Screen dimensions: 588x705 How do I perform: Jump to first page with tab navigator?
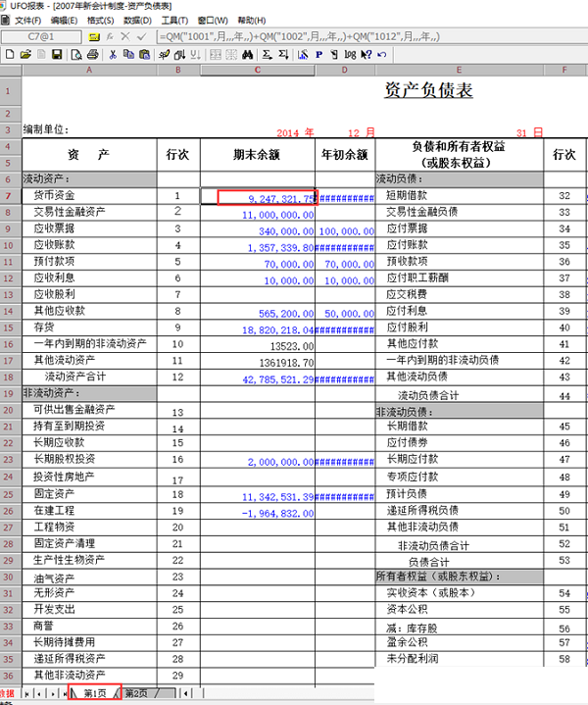click(x=26, y=693)
